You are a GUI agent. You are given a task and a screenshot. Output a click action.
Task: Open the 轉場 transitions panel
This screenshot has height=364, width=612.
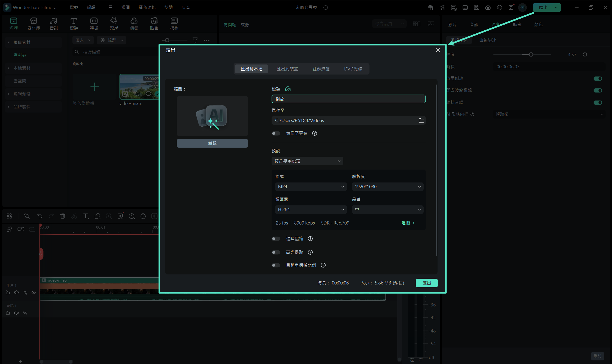94,24
